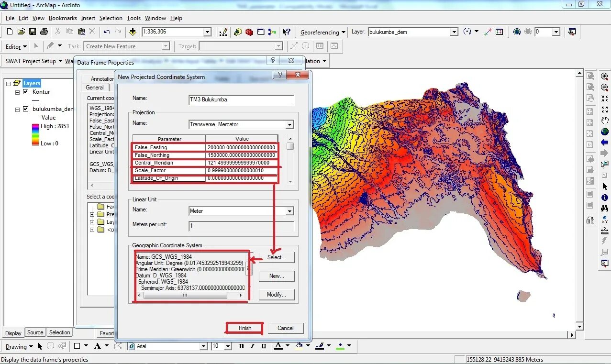
Task: Open the ArcCatalog window icon
Action: [238, 32]
